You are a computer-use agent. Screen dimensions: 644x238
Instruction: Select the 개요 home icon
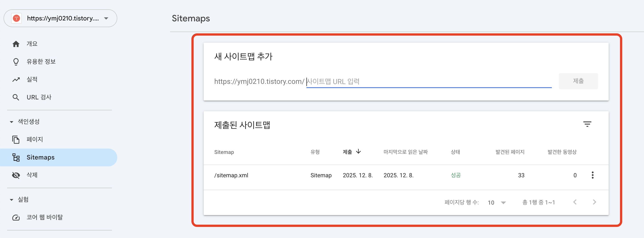16,43
